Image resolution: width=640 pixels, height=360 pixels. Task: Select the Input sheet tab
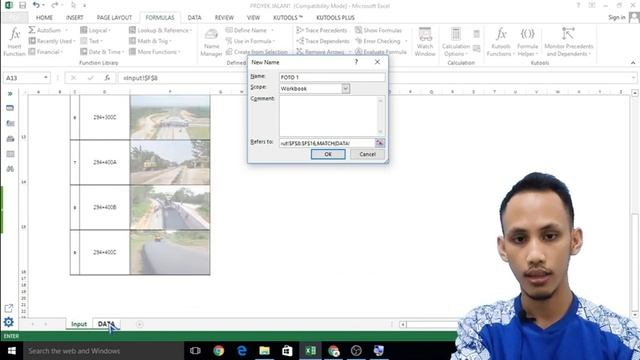click(x=79, y=324)
